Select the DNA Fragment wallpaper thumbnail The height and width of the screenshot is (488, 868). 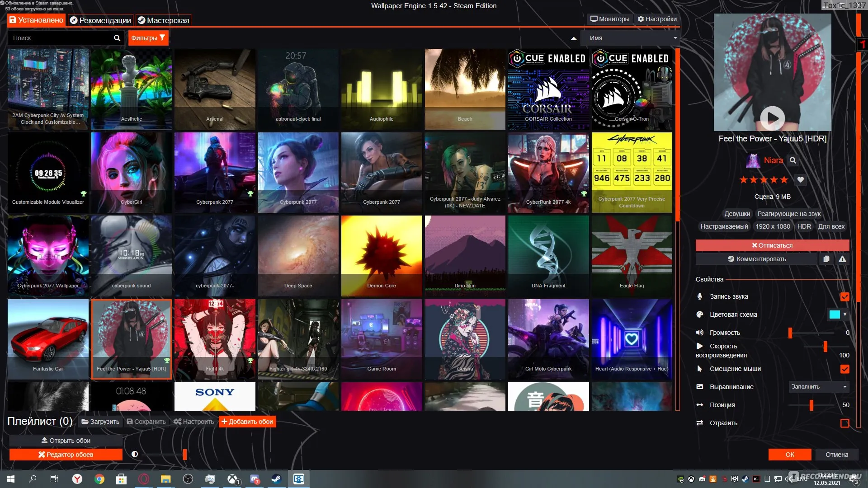[548, 256]
